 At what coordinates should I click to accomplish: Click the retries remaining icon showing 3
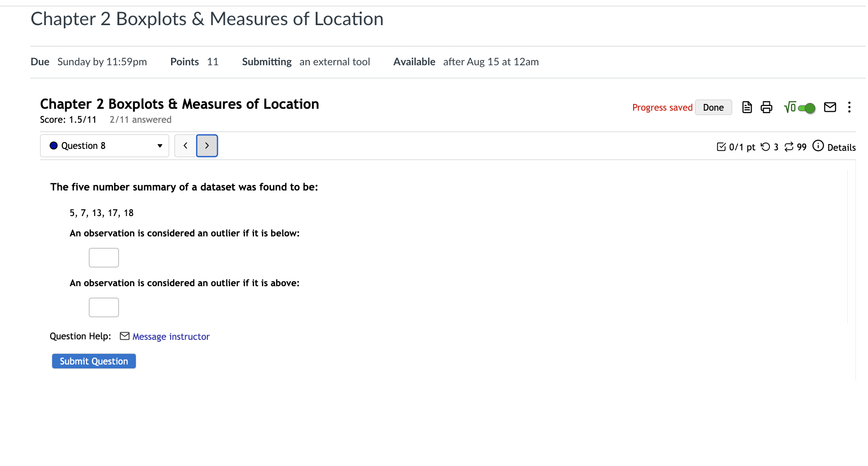766,146
